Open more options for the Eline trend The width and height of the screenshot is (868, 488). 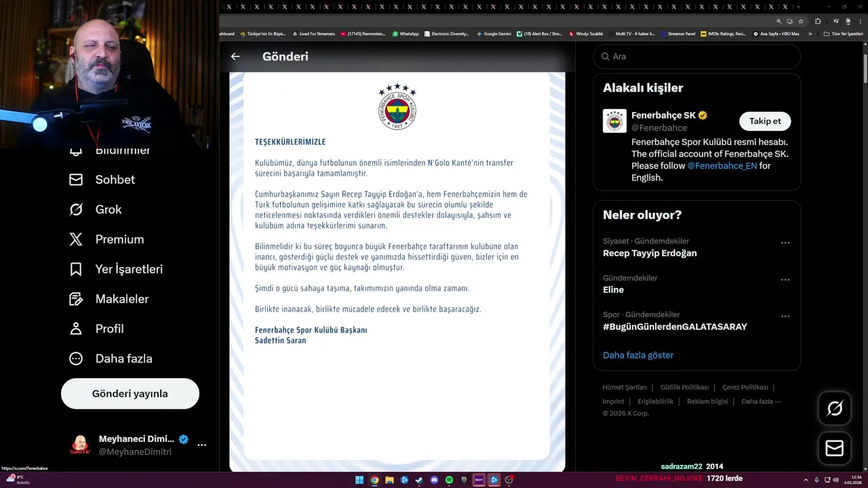click(x=785, y=279)
